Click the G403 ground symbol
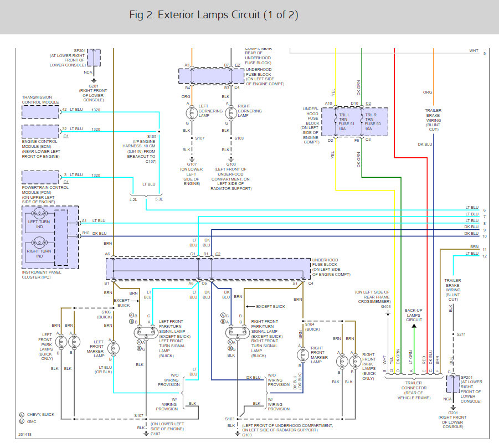499x448 pixels. [x=388, y=313]
